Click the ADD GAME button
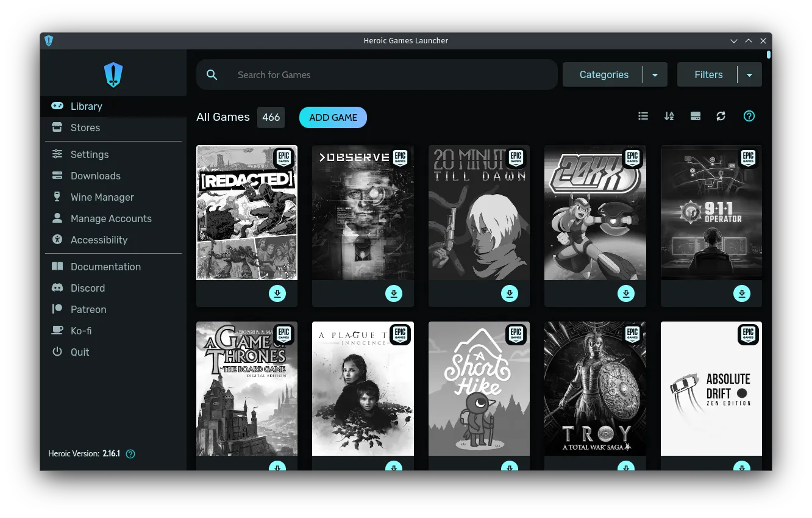Screen dimensions: 812x518 click(x=333, y=117)
